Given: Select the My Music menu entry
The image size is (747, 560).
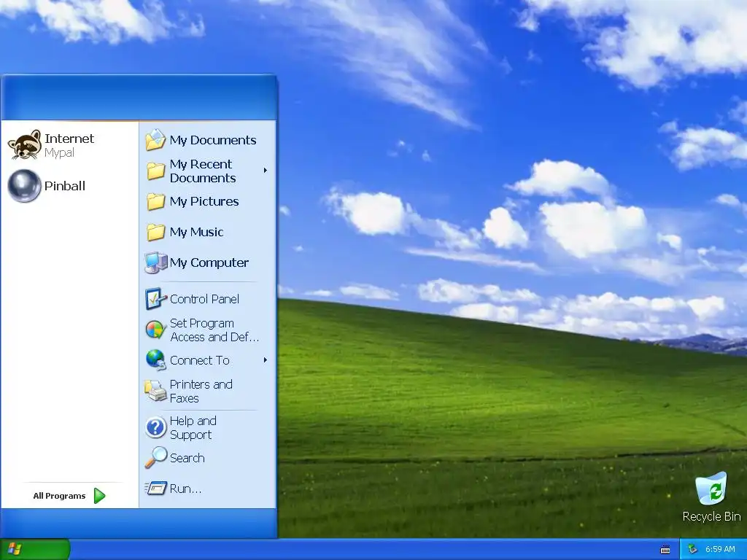Looking at the screenshot, I should click(208, 232).
